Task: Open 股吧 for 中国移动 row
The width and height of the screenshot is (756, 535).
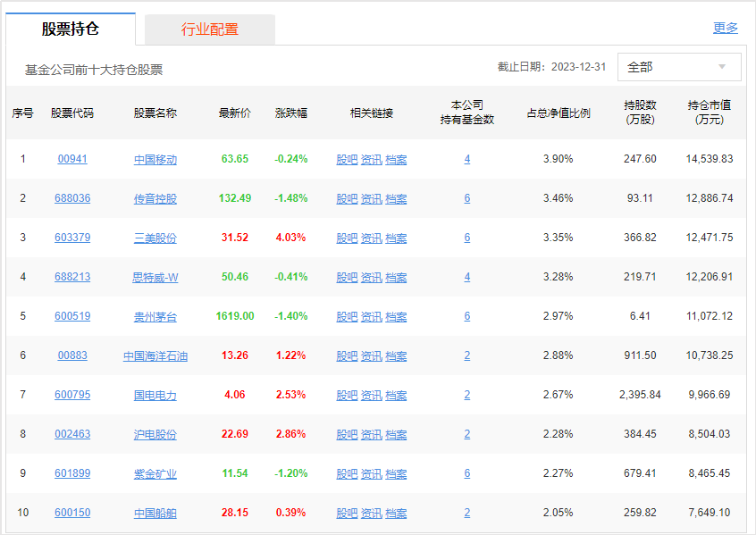Action: 347,160
